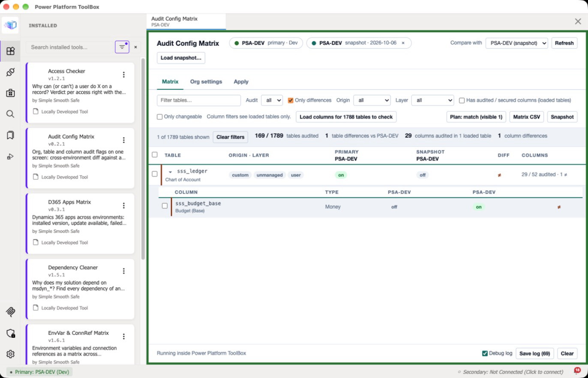This screenshot has width=588, height=378.
Task: Click the notifications badge in status bar
Action: tap(577, 371)
